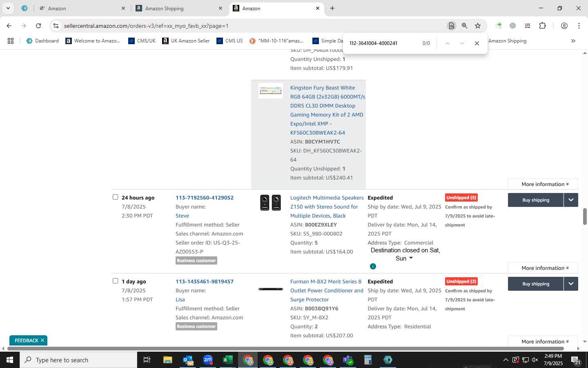Click the Windows search box
The width and height of the screenshot is (588, 368).
coord(78,360)
